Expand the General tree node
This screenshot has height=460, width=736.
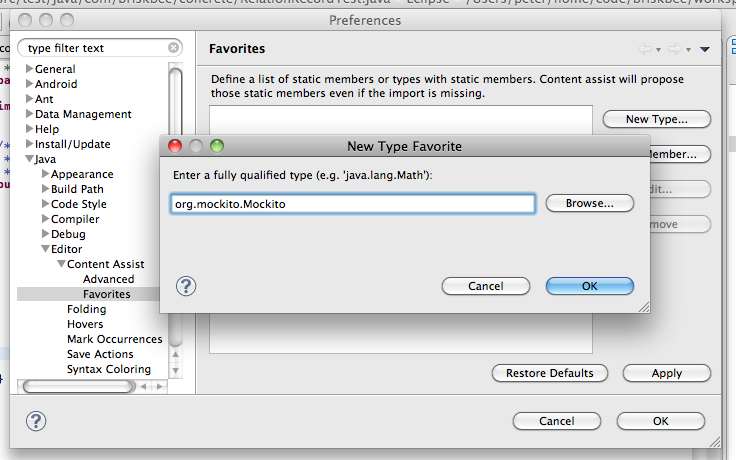pyautogui.click(x=29, y=69)
